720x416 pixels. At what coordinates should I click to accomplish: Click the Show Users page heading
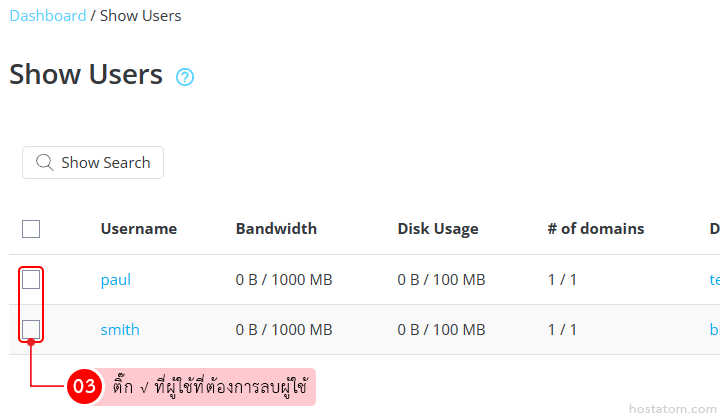click(x=86, y=74)
